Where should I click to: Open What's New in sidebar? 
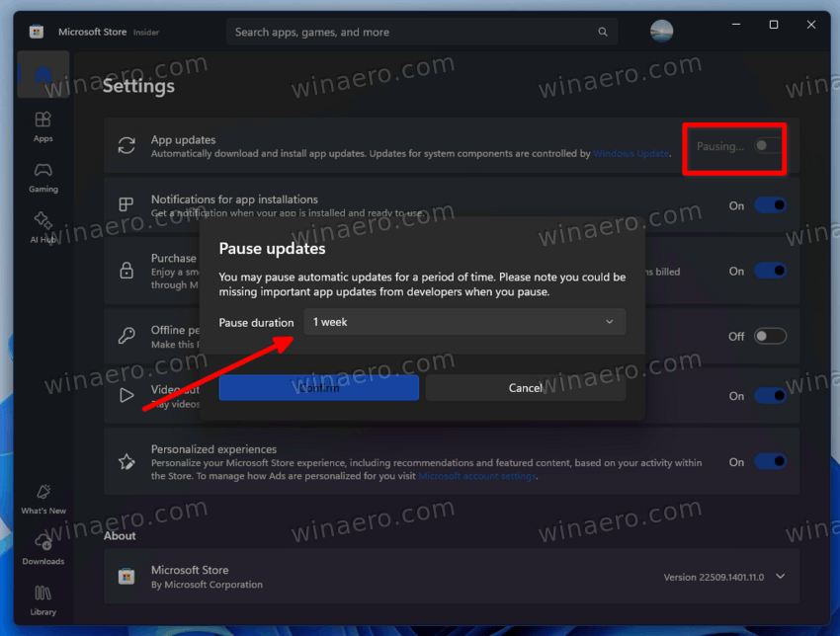42,499
